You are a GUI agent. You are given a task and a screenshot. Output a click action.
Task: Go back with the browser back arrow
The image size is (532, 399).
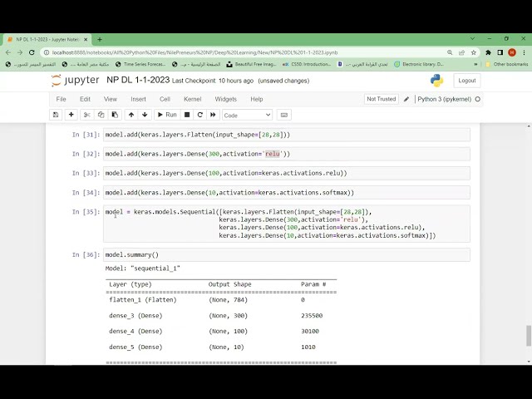[x=8, y=52]
